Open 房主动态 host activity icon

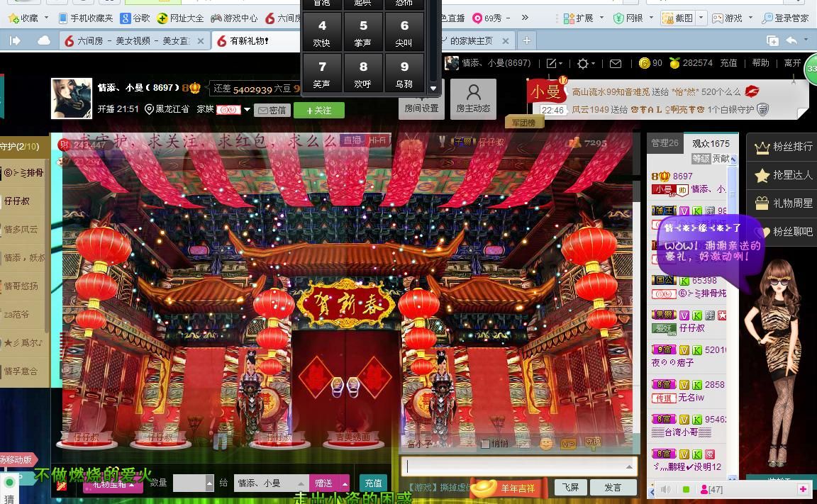pos(473,98)
